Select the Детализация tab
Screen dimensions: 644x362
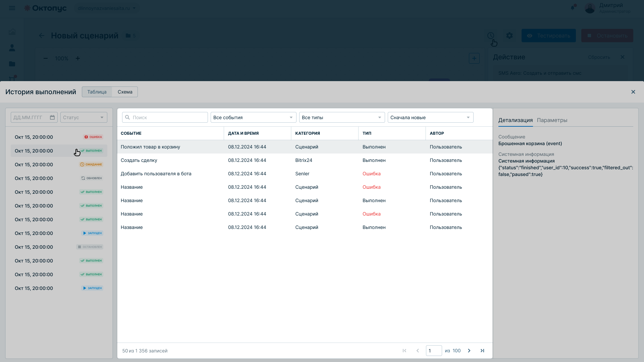click(x=516, y=120)
